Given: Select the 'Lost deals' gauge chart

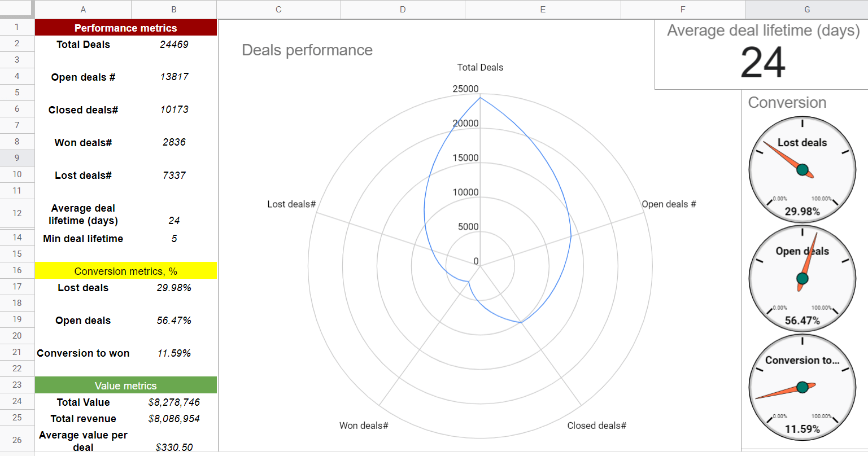Looking at the screenshot, I should [x=802, y=168].
